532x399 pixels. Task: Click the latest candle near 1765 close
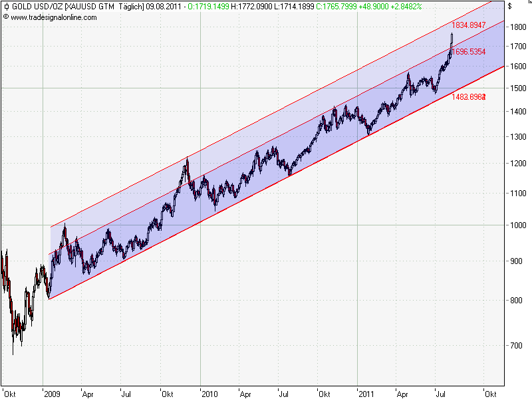coord(452,39)
